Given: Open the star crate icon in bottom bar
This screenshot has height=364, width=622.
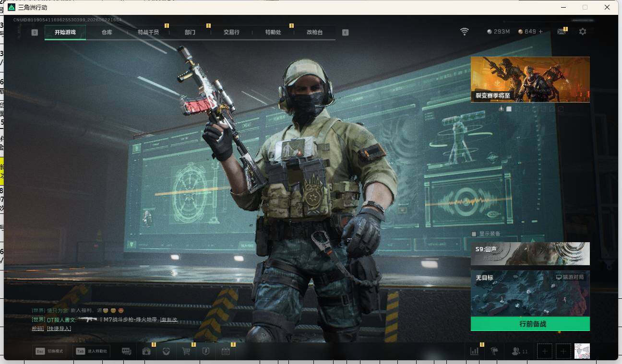Looking at the screenshot, I should [146, 352].
